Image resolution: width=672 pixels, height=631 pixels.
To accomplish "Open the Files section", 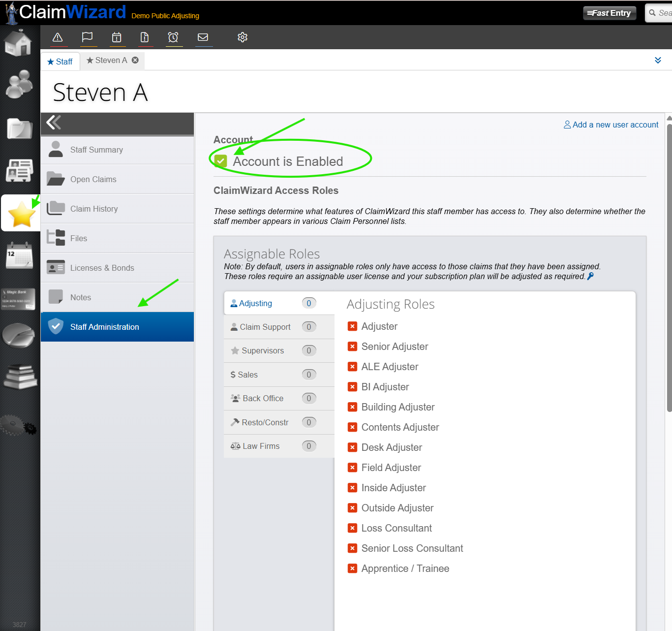I will pos(117,238).
